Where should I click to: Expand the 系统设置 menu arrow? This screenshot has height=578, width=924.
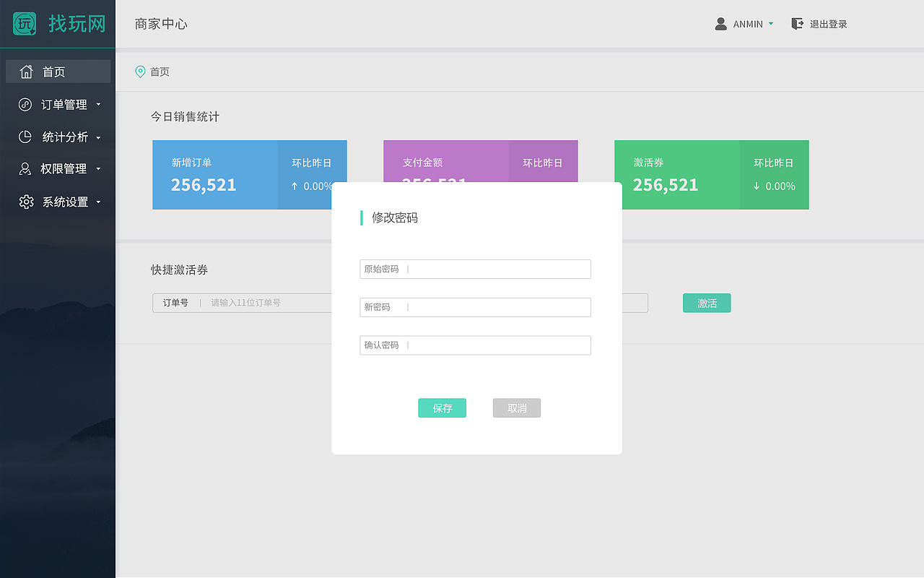click(98, 202)
